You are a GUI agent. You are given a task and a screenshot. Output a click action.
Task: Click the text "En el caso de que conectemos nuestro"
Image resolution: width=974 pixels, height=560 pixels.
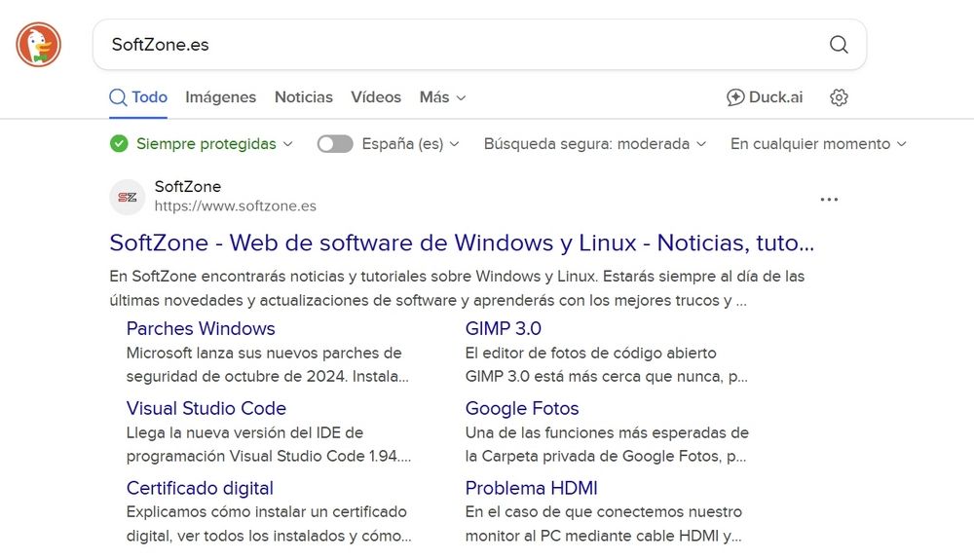604,512
